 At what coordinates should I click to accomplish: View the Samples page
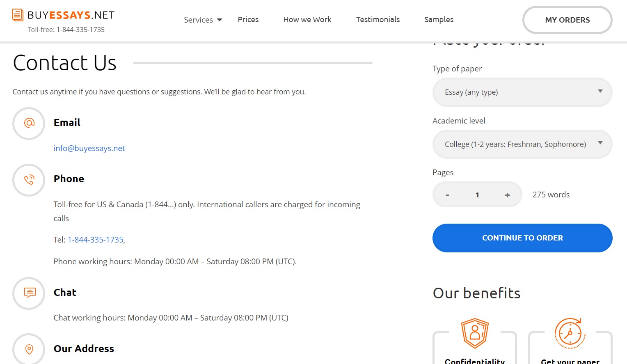pos(439,19)
